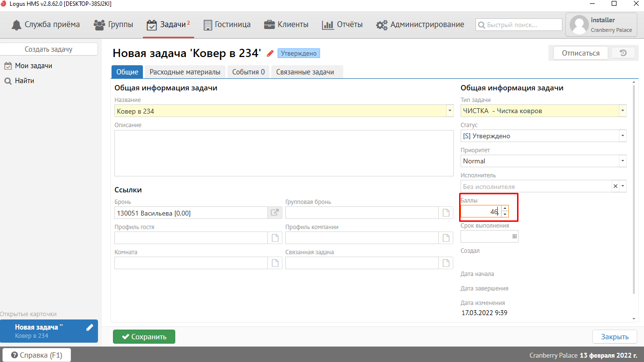Open the Отчёты menu in the top bar
This screenshot has height=362, width=644.
(342, 24)
